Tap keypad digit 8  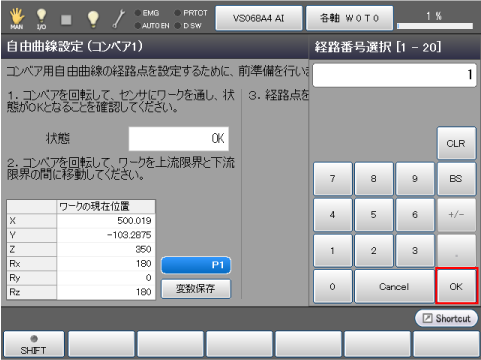click(374, 179)
